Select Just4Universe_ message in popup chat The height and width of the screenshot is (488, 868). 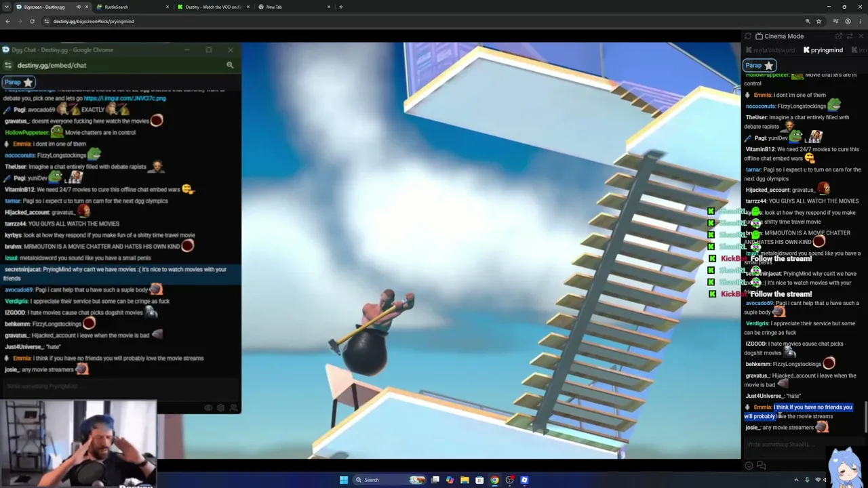pos(33,346)
